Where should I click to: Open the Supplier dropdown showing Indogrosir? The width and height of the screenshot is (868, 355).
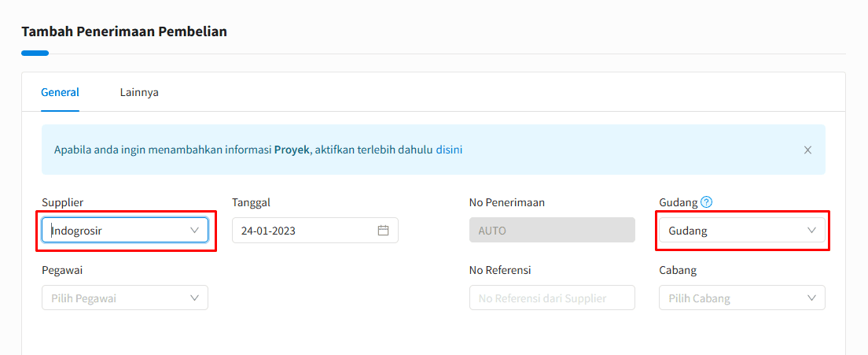coord(125,231)
